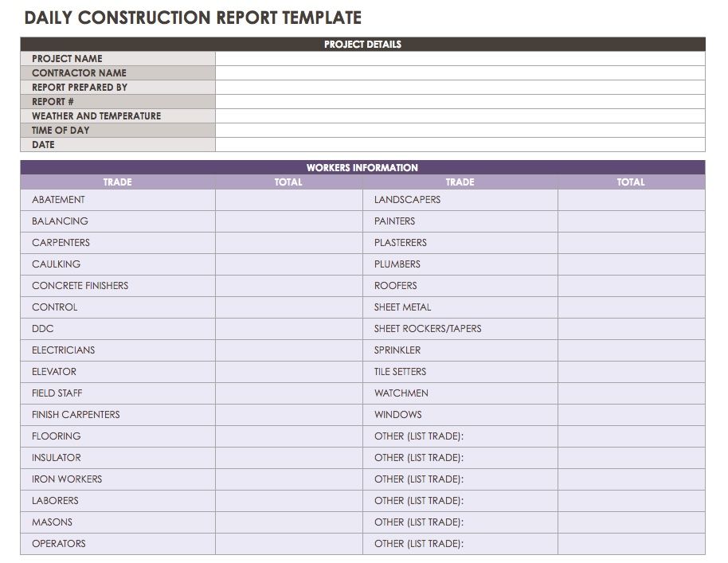Image resolution: width=728 pixels, height=563 pixels.
Task: Select the Workers Information section header
Action: point(364,167)
